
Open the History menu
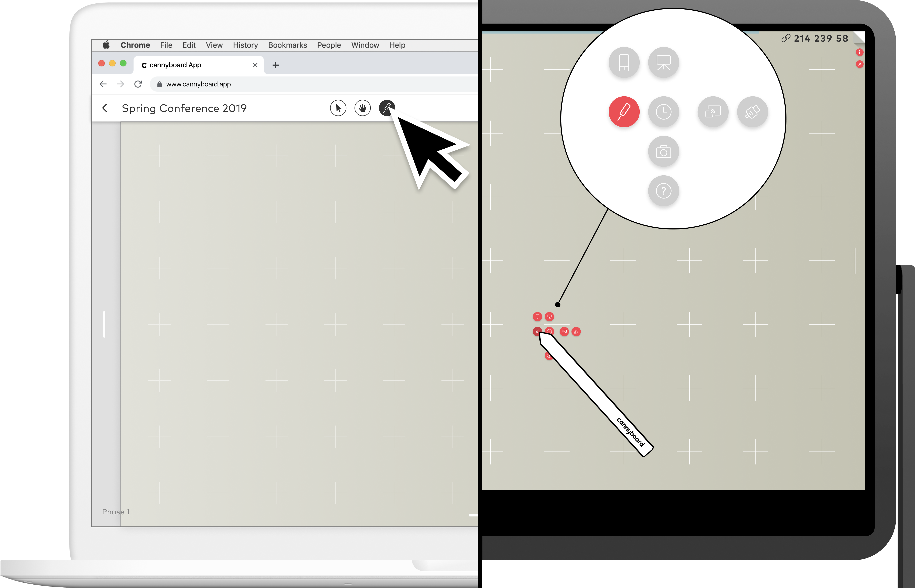point(245,45)
